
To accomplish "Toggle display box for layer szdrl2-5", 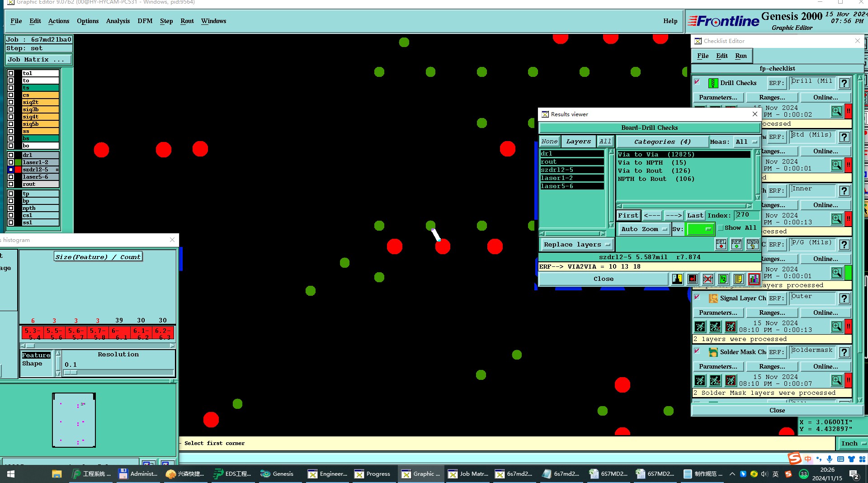I will pos(11,170).
